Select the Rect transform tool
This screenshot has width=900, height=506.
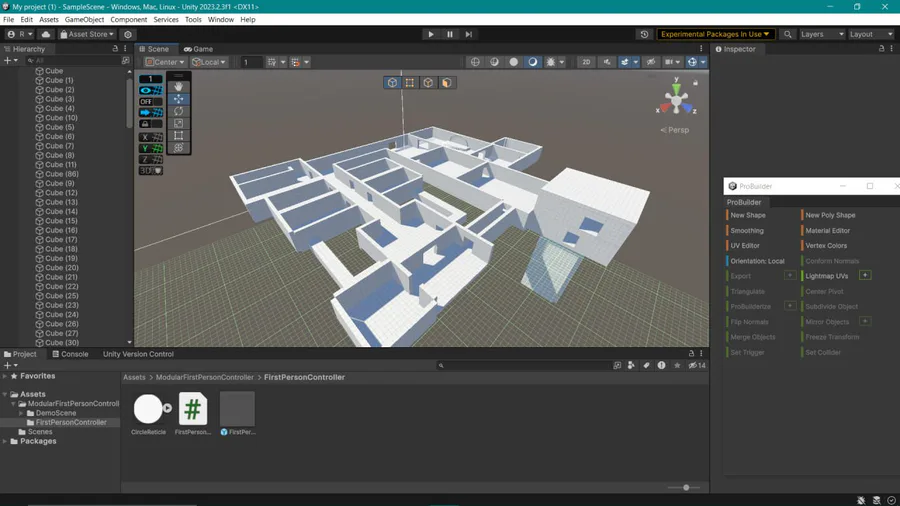(x=179, y=136)
